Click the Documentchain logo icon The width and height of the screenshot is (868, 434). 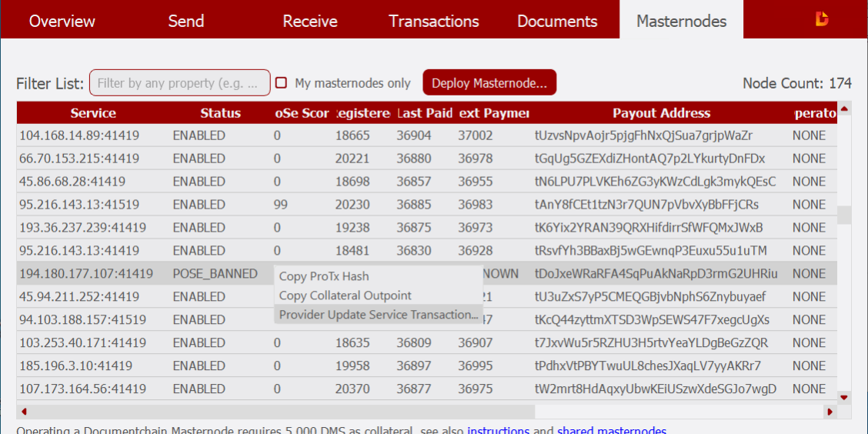(822, 20)
